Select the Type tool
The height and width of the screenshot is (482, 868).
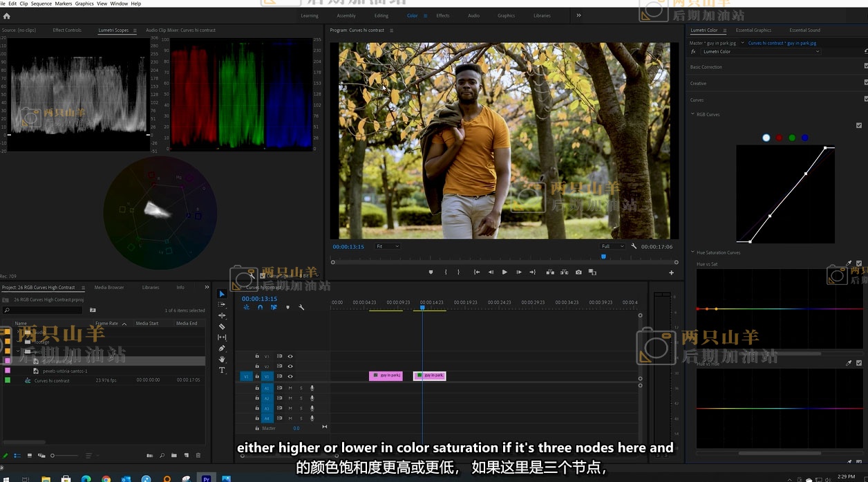(222, 371)
